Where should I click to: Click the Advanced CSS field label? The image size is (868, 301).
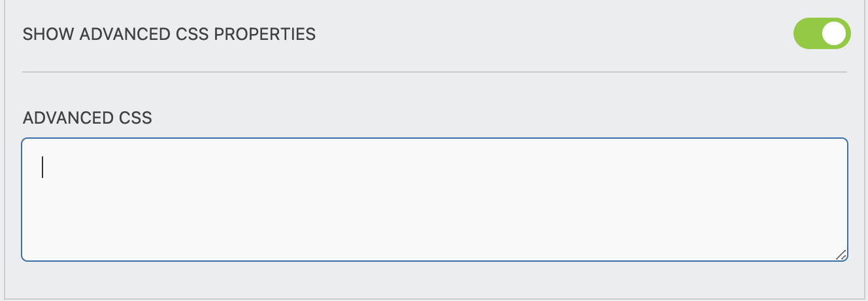pos(87,118)
